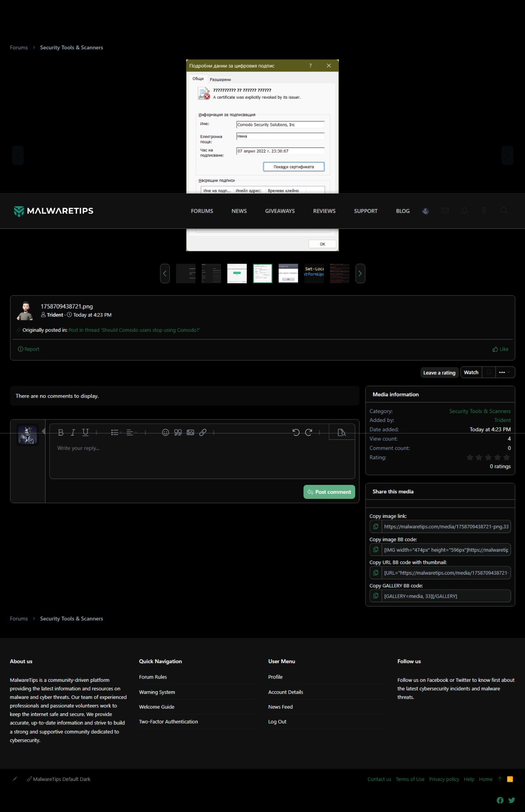Expand more text formatting options after underline
The image size is (525, 812).
[x=97, y=432]
